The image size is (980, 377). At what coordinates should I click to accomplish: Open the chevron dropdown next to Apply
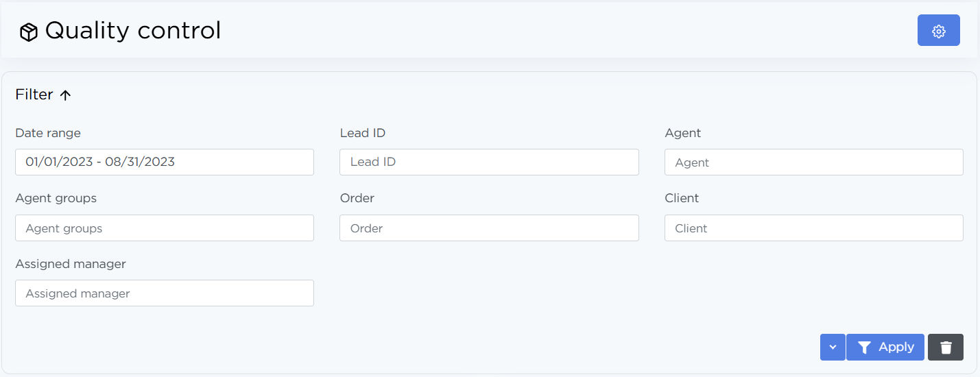833,348
